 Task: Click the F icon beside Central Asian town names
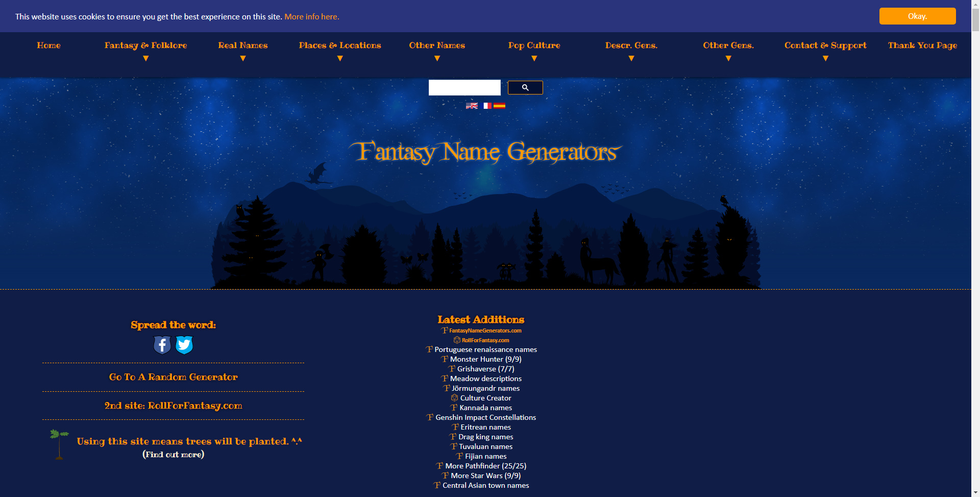(x=437, y=485)
